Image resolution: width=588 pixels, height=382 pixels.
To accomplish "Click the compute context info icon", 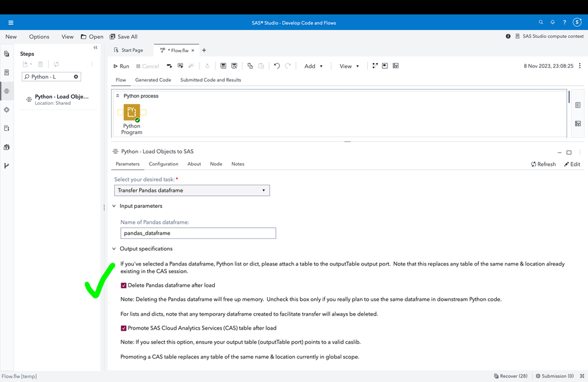I will tap(508, 36).
